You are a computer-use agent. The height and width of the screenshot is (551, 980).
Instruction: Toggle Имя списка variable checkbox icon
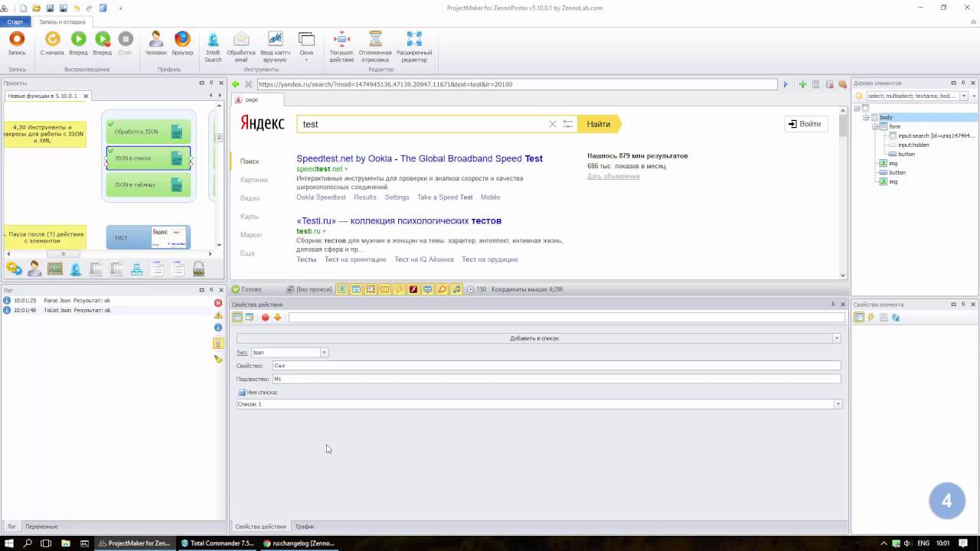point(242,393)
